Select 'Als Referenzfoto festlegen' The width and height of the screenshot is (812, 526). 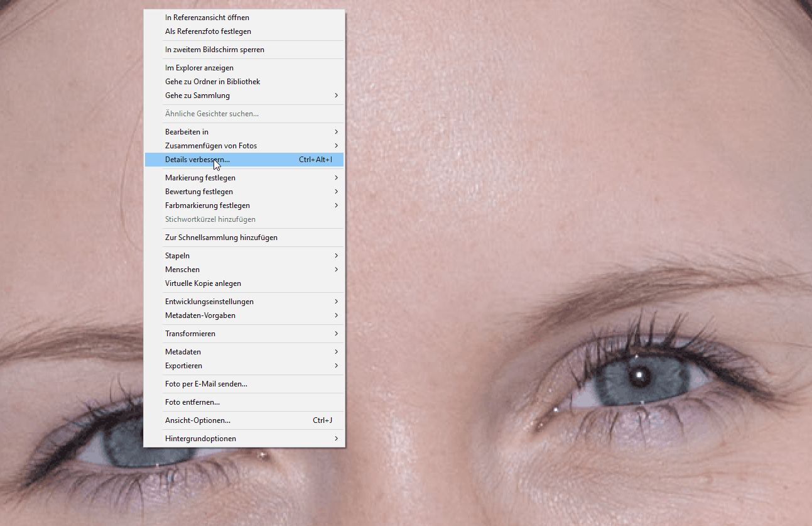pyautogui.click(x=208, y=31)
